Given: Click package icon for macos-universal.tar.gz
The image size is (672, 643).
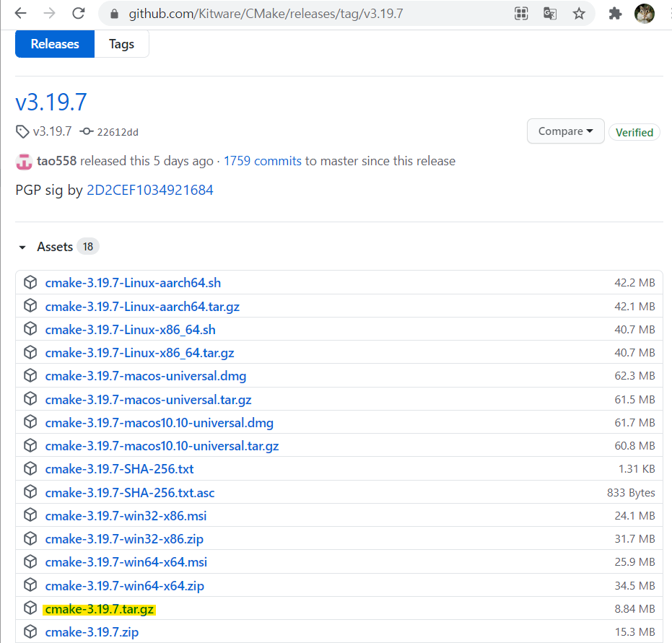Looking at the screenshot, I should [30, 398].
